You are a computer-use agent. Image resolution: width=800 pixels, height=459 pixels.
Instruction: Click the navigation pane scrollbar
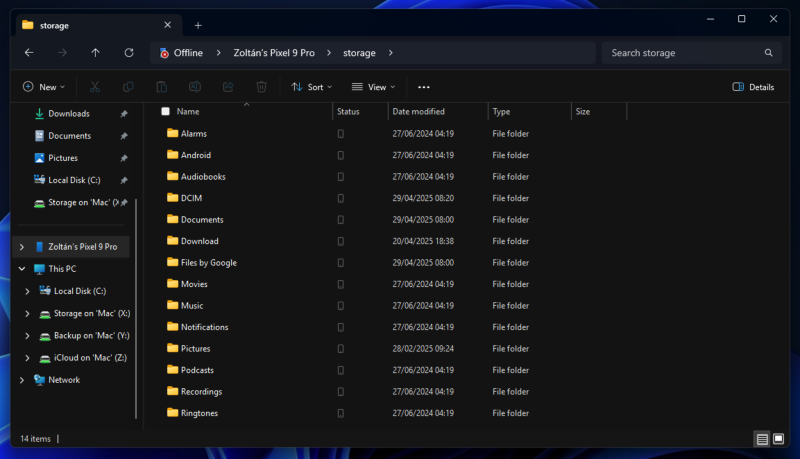(x=136, y=308)
